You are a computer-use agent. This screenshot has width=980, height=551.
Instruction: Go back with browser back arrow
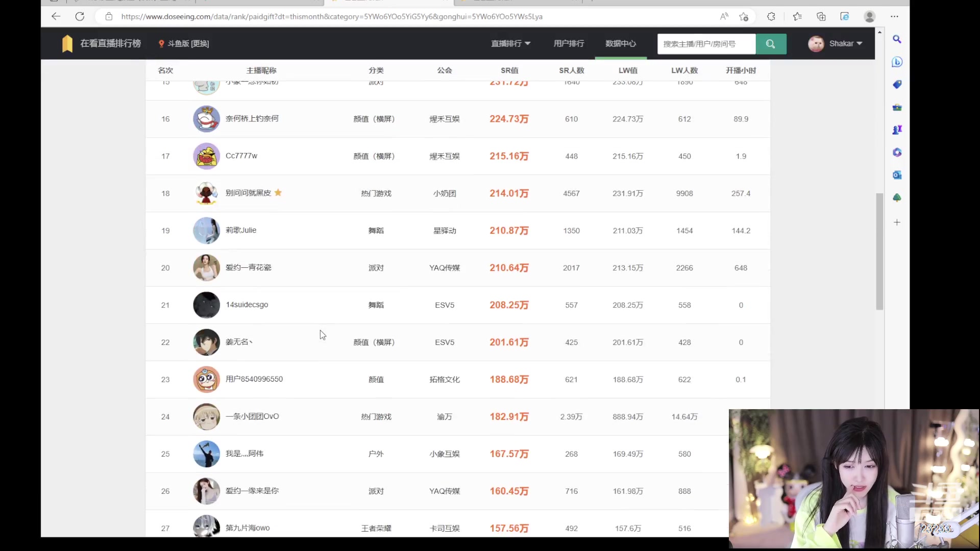click(x=56, y=16)
